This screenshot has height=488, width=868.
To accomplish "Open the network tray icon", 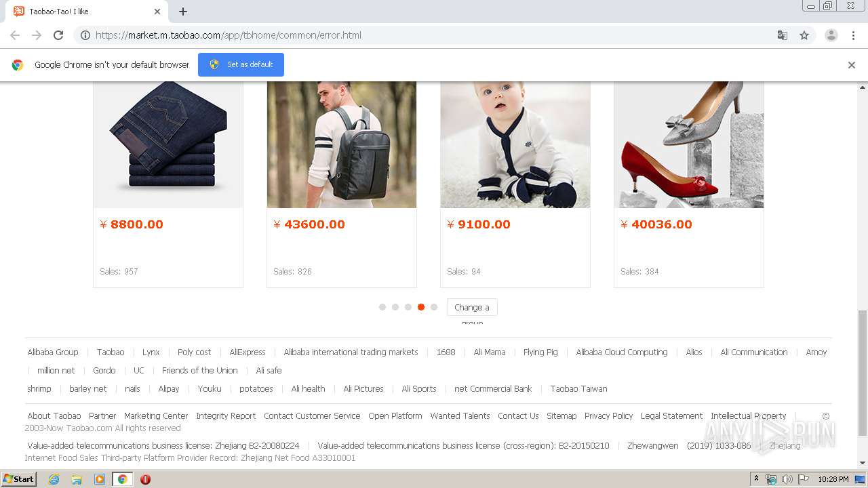I will (771, 479).
